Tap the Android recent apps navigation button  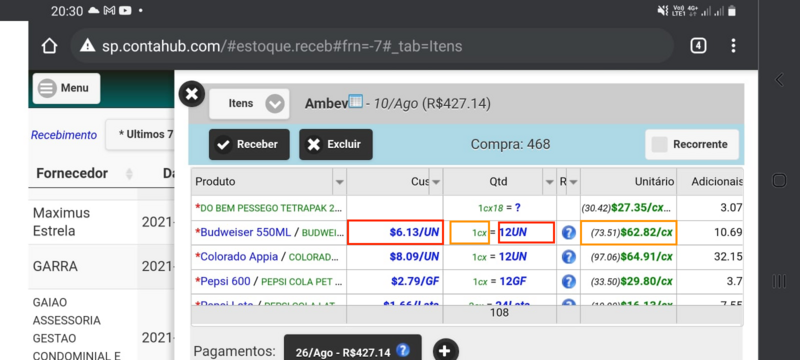pyautogui.click(x=779, y=281)
